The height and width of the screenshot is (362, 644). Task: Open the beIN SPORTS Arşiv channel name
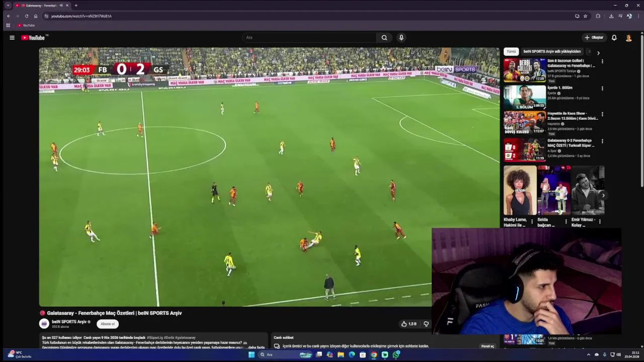click(x=69, y=322)
